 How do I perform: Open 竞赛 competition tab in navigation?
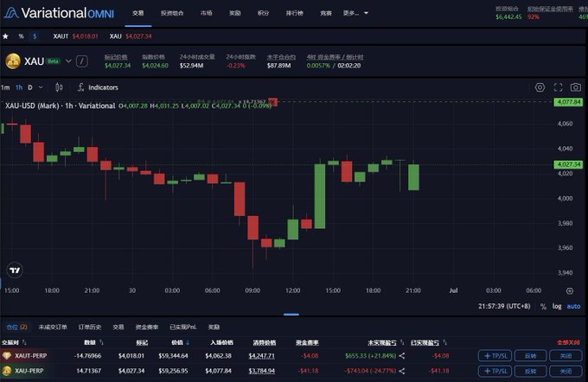(326, 13)
